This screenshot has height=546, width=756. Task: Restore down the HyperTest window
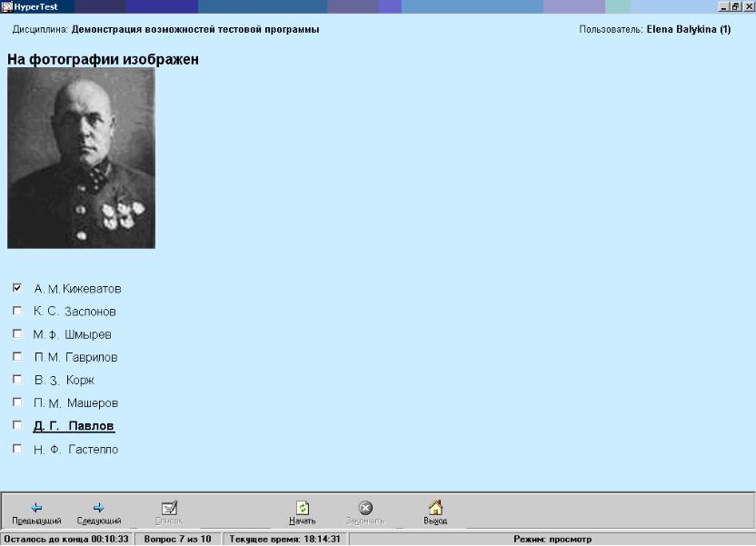735,6
